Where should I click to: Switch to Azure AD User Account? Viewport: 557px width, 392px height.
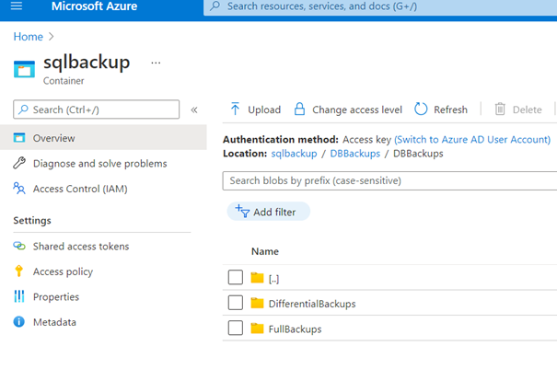472,140
